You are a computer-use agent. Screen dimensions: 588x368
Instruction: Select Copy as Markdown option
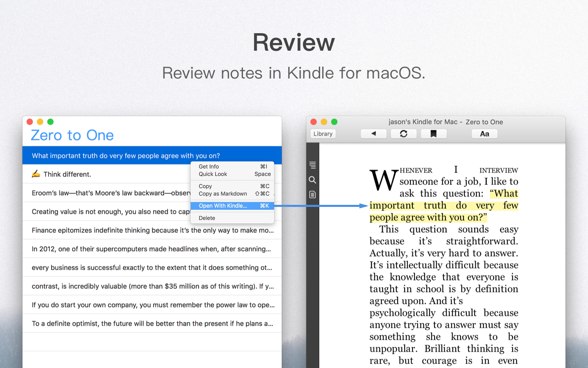[x=223, y=194]
